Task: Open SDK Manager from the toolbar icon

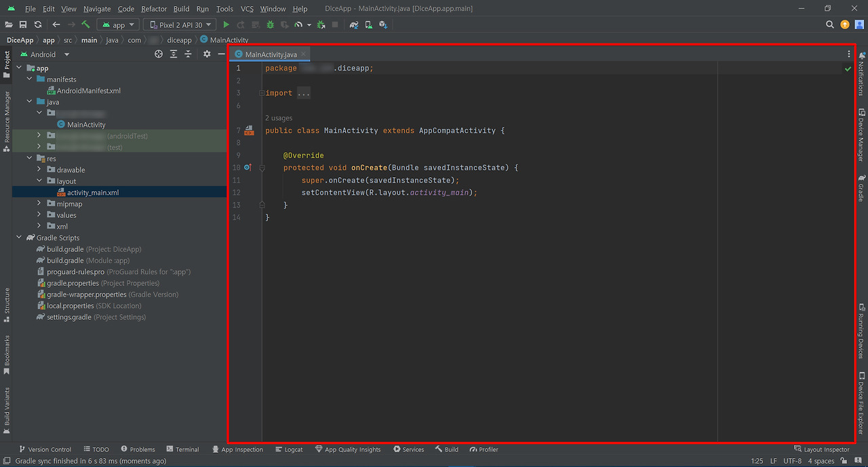Action: [383, 24]
